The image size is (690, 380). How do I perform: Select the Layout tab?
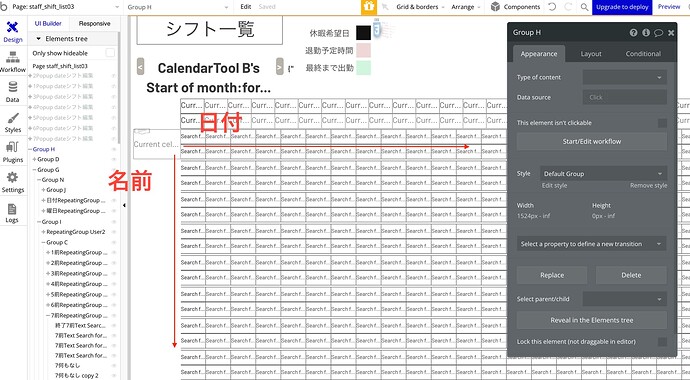point(591,54)
